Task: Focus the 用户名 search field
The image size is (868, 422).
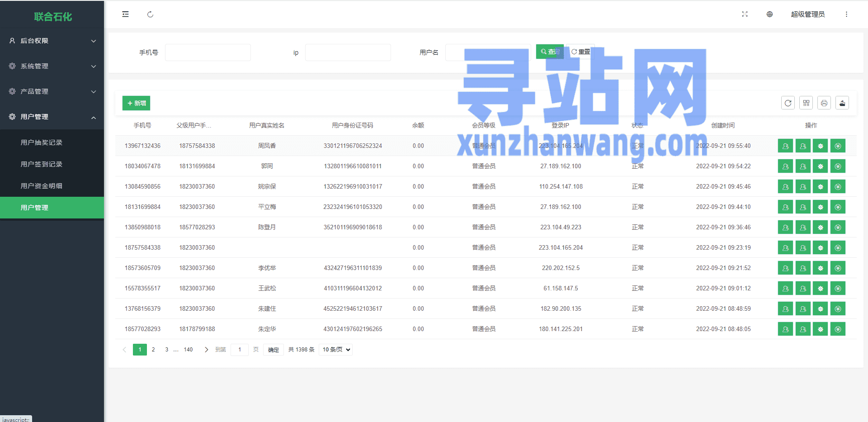Action: click(x=488, y=52)
